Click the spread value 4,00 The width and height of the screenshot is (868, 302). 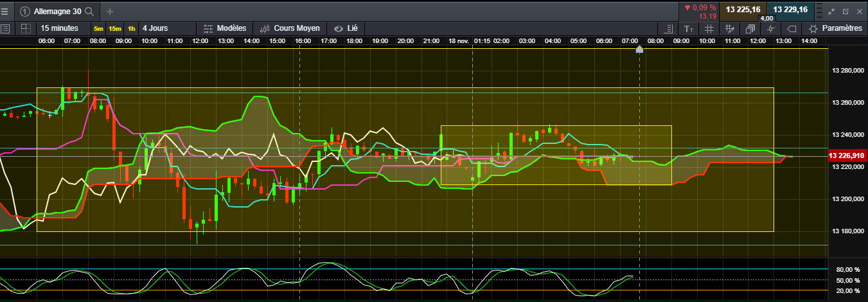767,19
